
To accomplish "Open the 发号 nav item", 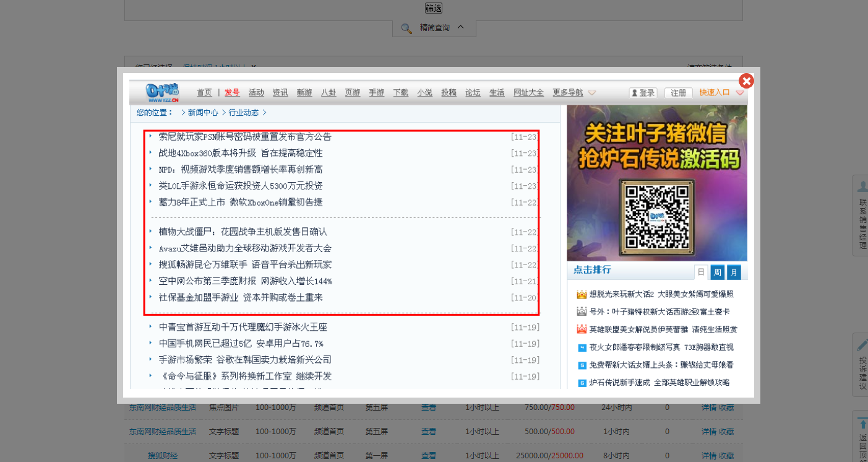I will pos(232,93).
